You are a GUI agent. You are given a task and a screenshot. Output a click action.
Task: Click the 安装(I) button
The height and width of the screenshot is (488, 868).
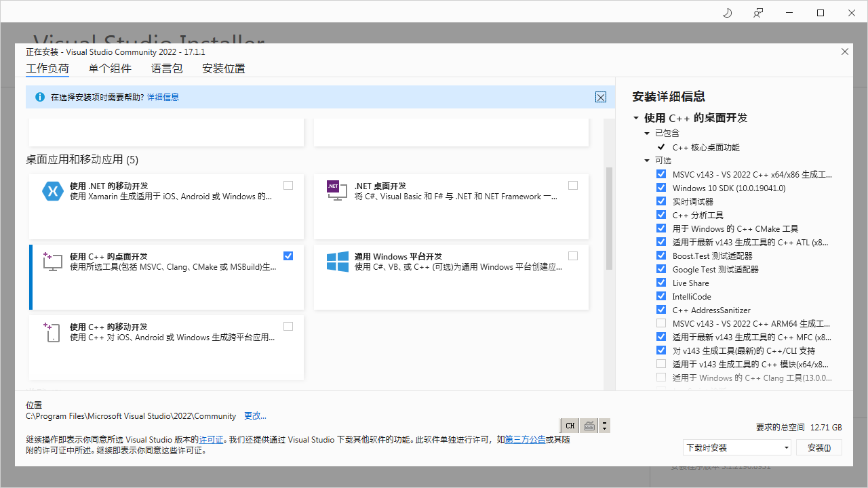coord(819,447)
